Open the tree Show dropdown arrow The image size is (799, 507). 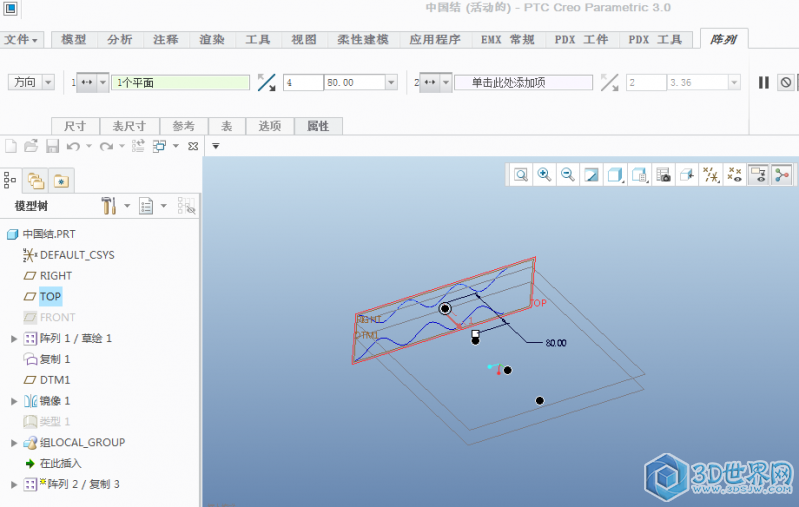click(164, 206)
